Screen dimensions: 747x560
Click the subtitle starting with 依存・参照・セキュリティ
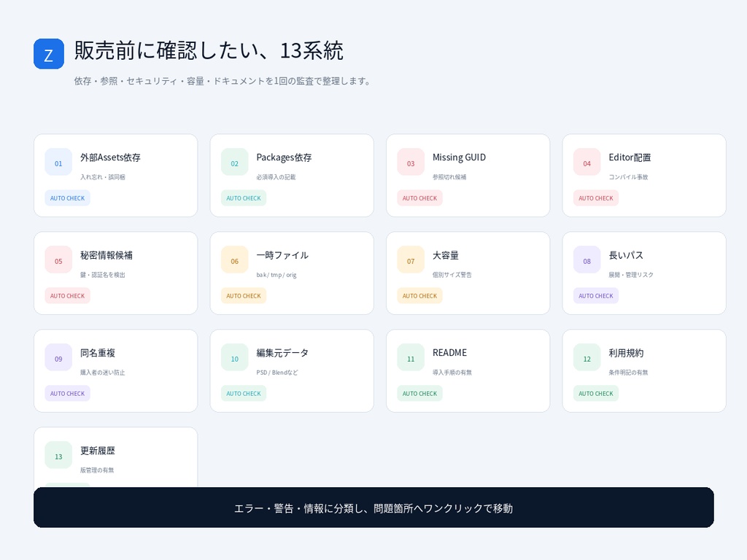pyautogui.click(x=223, y=81)
